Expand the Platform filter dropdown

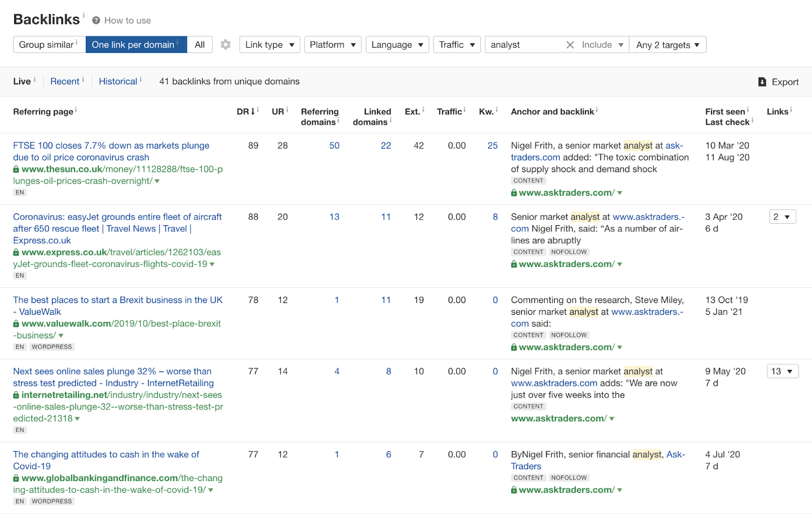(332, 45)
